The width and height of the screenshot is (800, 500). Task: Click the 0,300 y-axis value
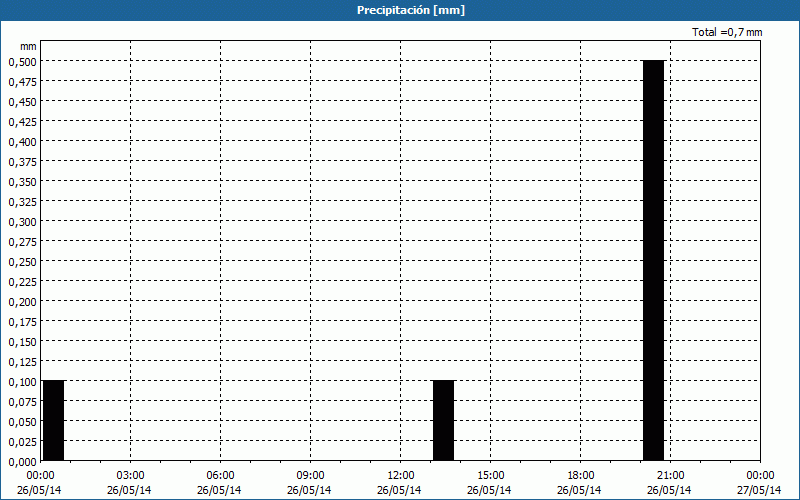[22, 221]
